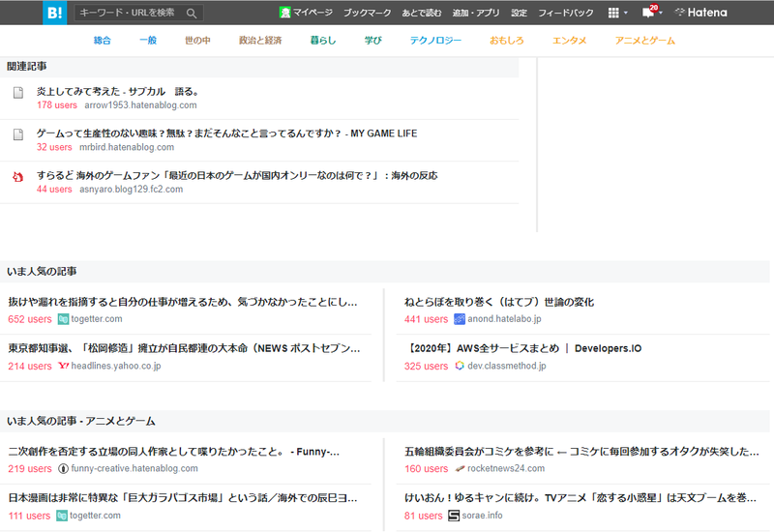Open article ねとらぼを取り巻く（はてブ）世論の変化
The width and height of the screenshot is (774, 532).
click(x=499, y=302)
